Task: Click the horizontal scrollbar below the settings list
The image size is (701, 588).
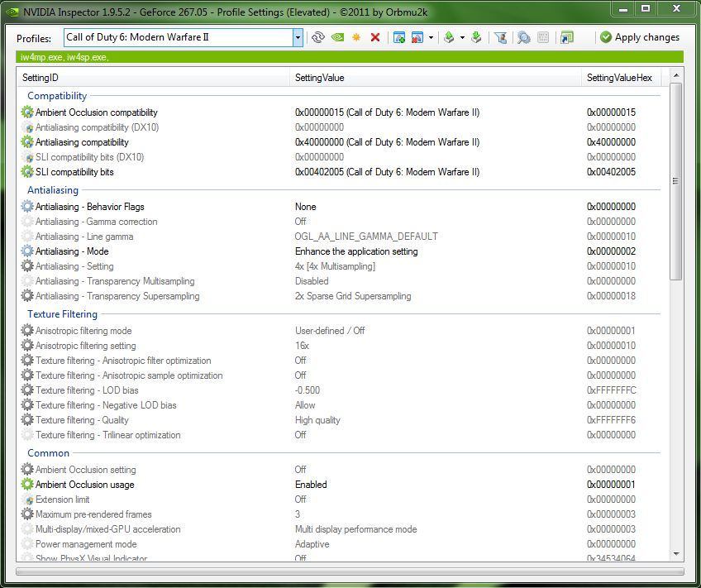Action: [350, 571]
